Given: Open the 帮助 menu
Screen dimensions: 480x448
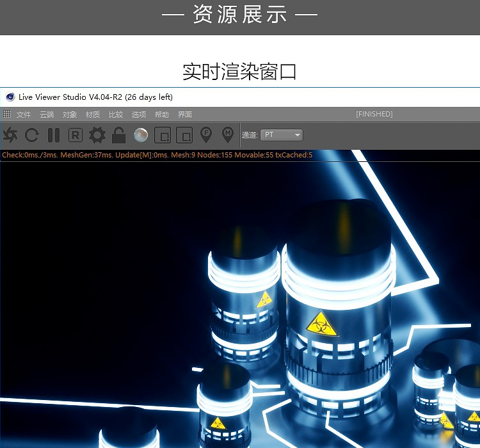Looking at the screenshot, I should [162, 115].
